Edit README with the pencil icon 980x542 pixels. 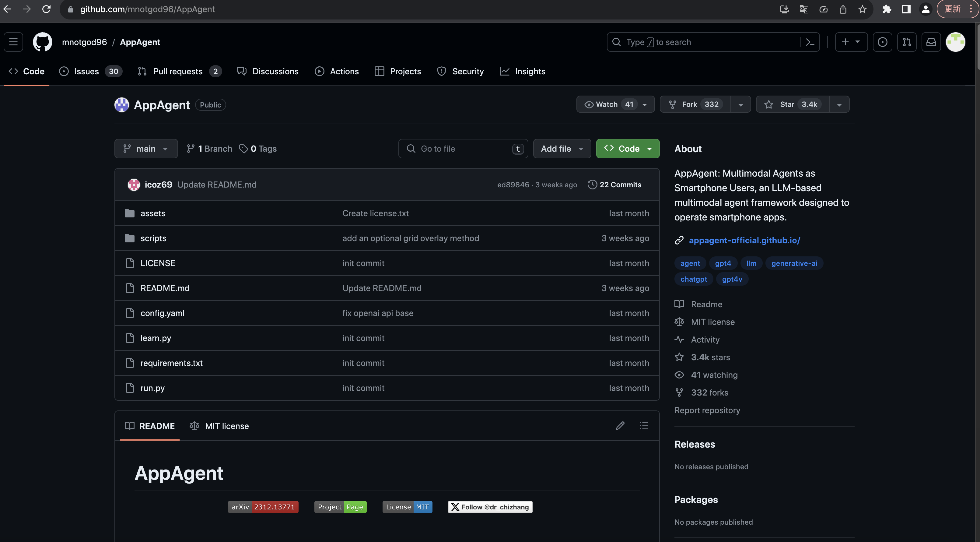[x=620, y=426]
